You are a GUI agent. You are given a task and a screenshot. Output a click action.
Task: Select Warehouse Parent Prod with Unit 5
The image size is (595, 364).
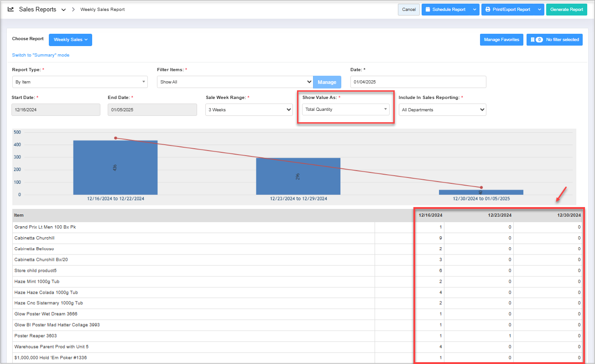tap(52, 347)
